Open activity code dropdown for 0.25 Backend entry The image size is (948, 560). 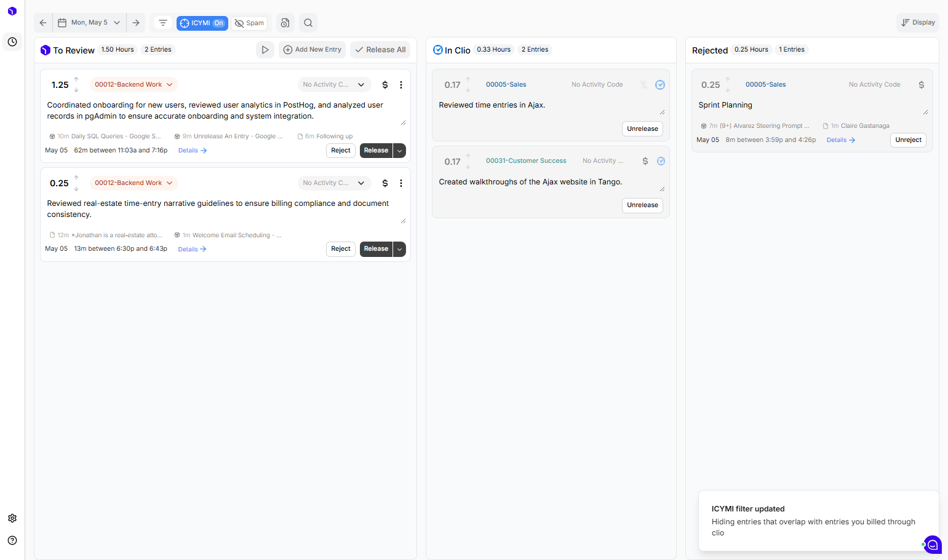334,183
